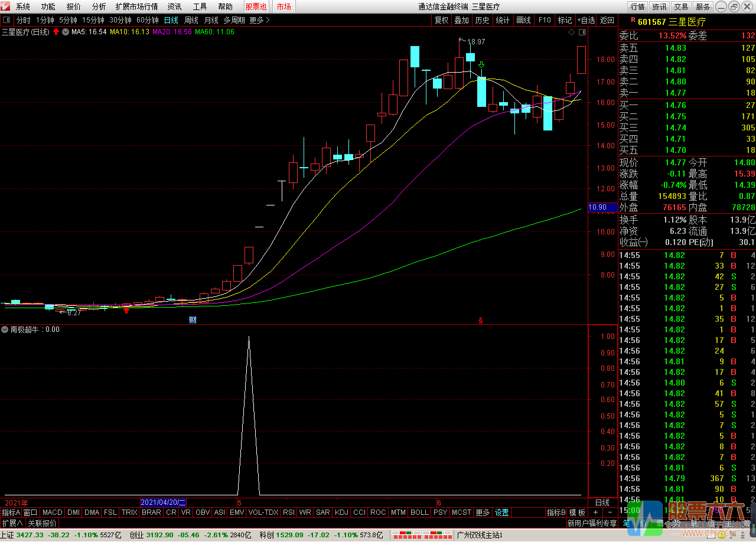756x542 pixels.
Task: Click +自选 to add to watchlist
Action: tap(586, 20)
